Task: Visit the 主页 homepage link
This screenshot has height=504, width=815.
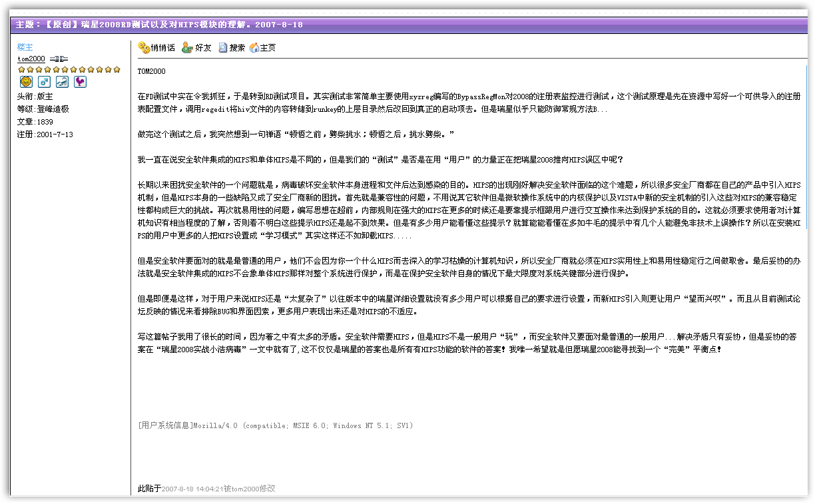Action: 268,48
